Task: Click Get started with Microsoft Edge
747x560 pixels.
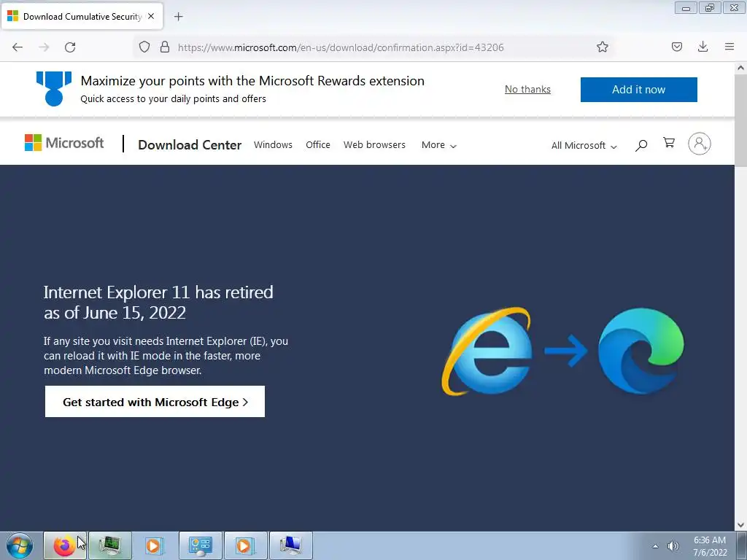Action: tap(155, 402)
